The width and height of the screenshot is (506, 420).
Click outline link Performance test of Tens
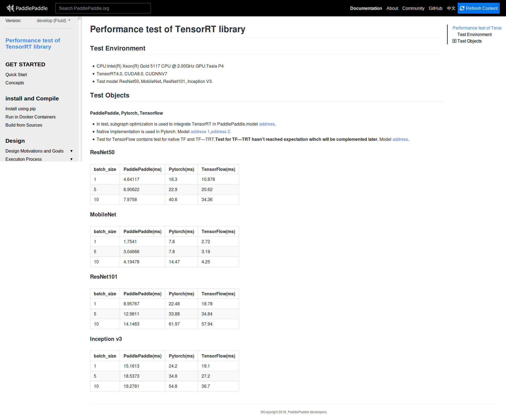click(x=477, y=28)
